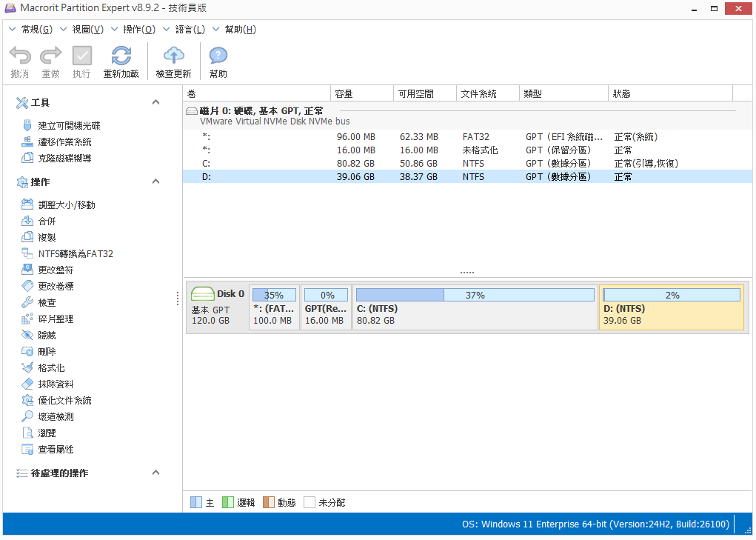Collapse the 操作 section chevron

[x=155, y=181]
